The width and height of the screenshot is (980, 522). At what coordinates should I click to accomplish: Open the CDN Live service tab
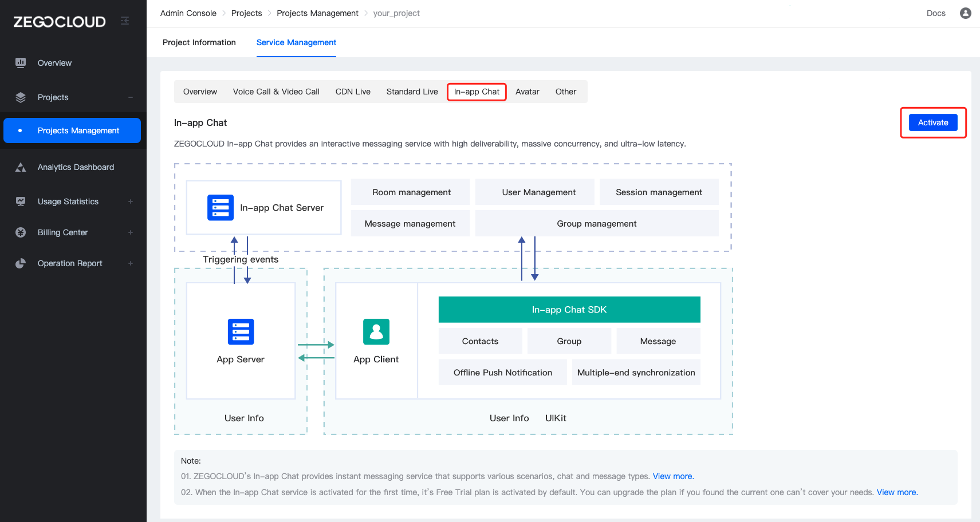pos(353,92)
